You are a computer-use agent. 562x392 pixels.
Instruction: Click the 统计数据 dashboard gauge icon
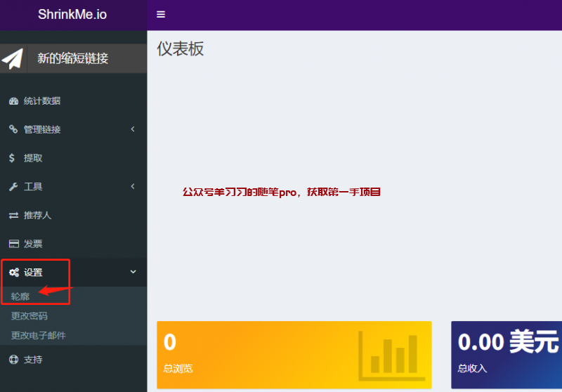coord(13,101)
